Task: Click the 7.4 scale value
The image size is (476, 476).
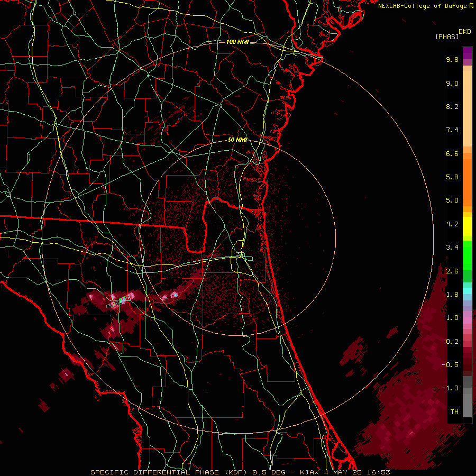Action: [452, 130]
